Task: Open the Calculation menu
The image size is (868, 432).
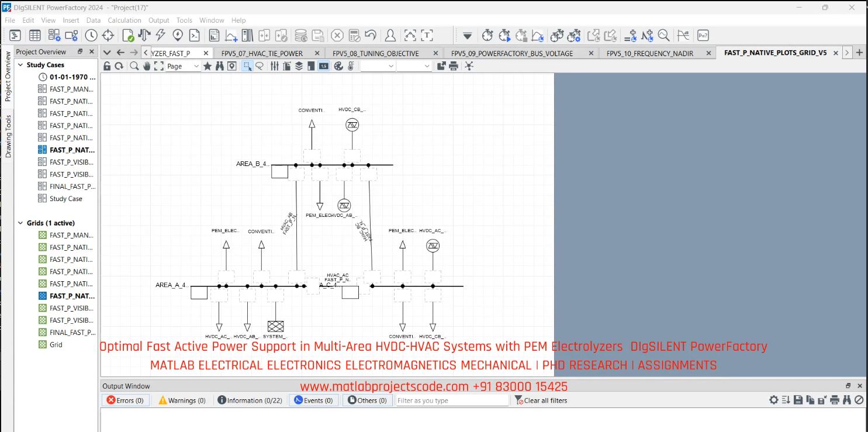Action: coord(125,20)
